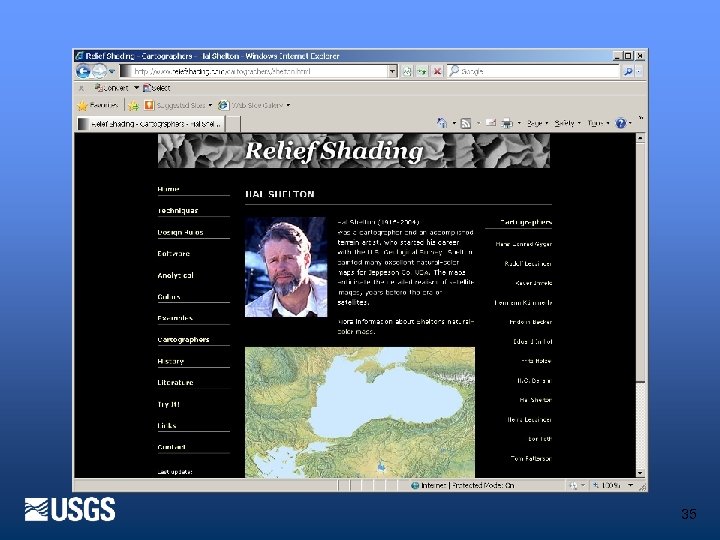Screen dimensions: 720x540
Task: Open the Page menu
Action: pyautogui.click(x=537, y=123)
